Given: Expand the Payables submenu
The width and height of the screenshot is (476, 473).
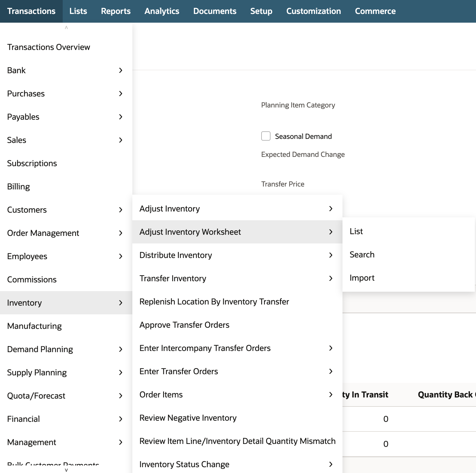Looking at the screenshot, I should 66,117.
